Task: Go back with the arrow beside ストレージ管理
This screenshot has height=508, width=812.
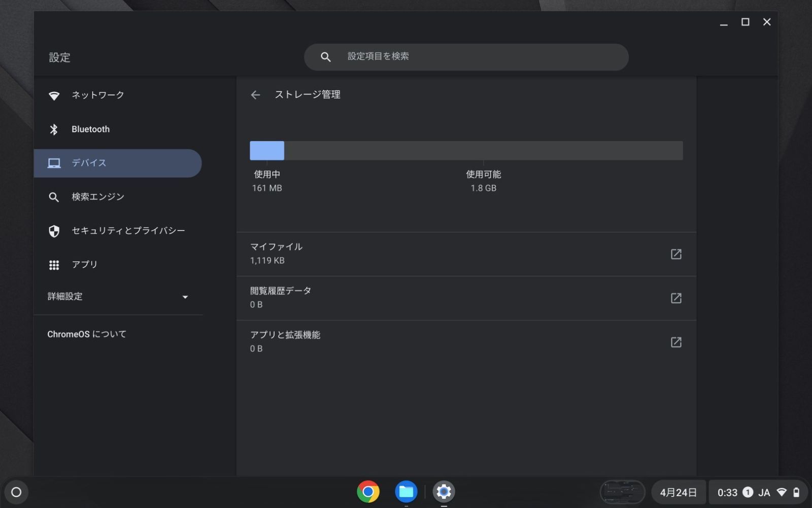Action: [255, 95]
